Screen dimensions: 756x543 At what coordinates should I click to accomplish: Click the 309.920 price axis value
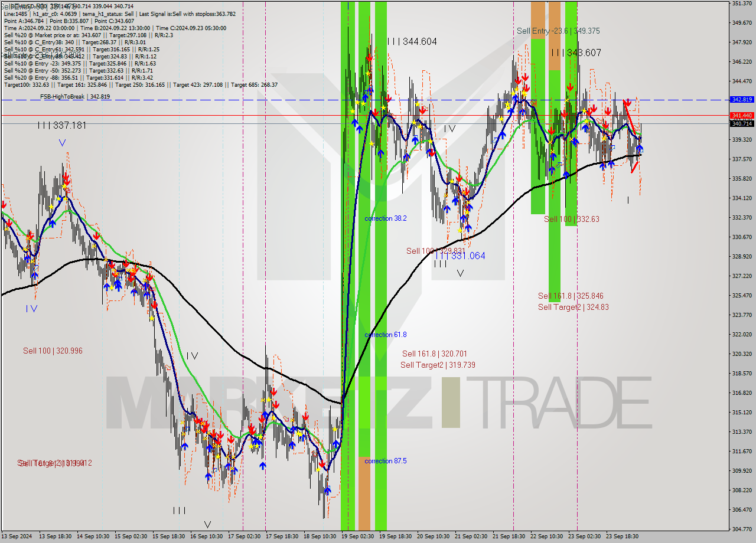742,471
